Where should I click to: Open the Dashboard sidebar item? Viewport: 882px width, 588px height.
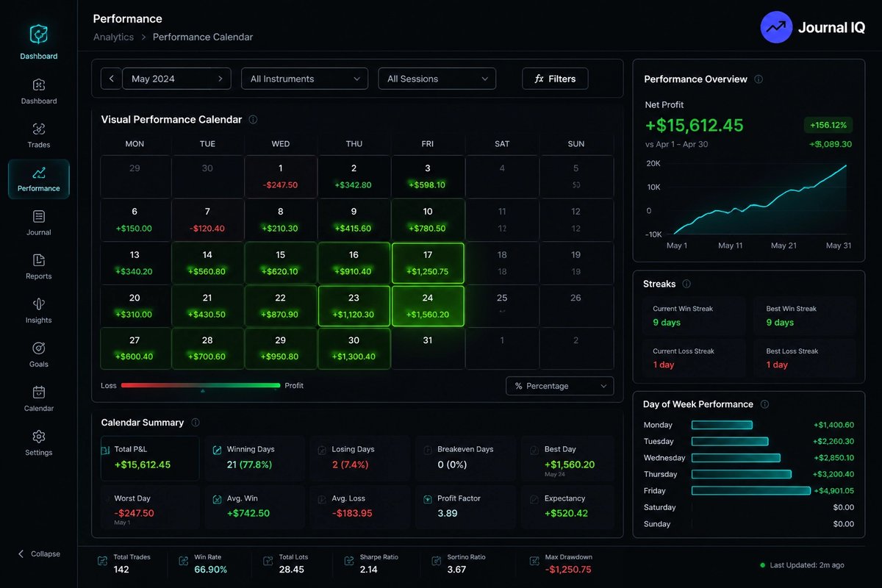point(39,91)
